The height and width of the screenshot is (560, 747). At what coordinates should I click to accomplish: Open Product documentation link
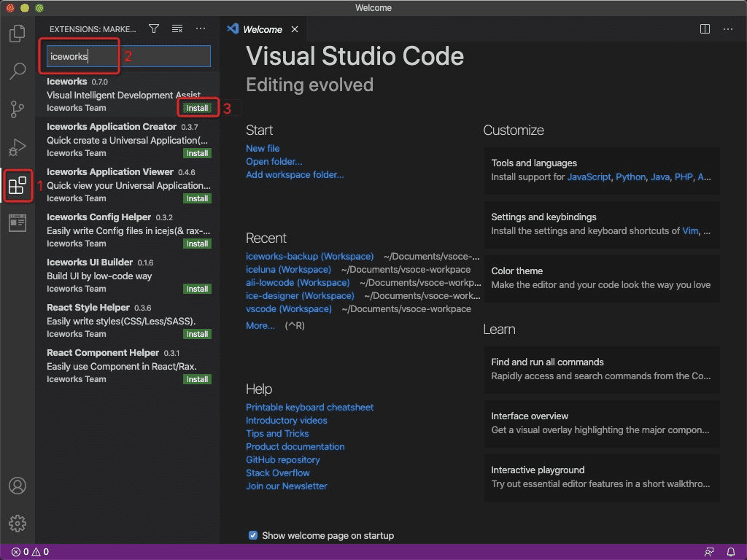pos(295,447)
